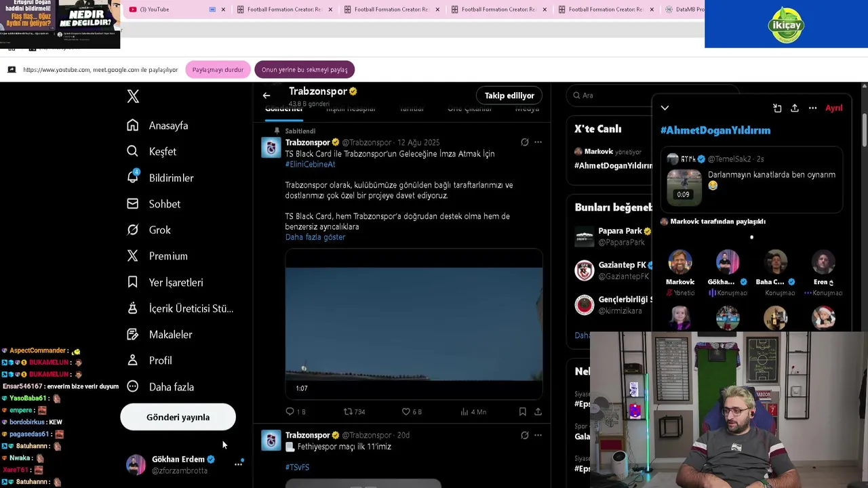Open İçerik Üreticisi Stüdyosu
Screen dimensions: 868x488
(x=180, y=308)
